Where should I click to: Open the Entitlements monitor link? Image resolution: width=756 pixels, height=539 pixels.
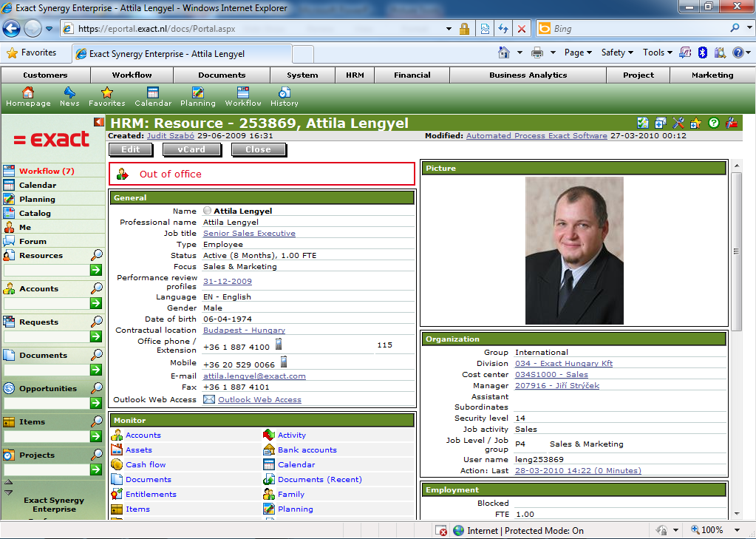tap(151, 494)
